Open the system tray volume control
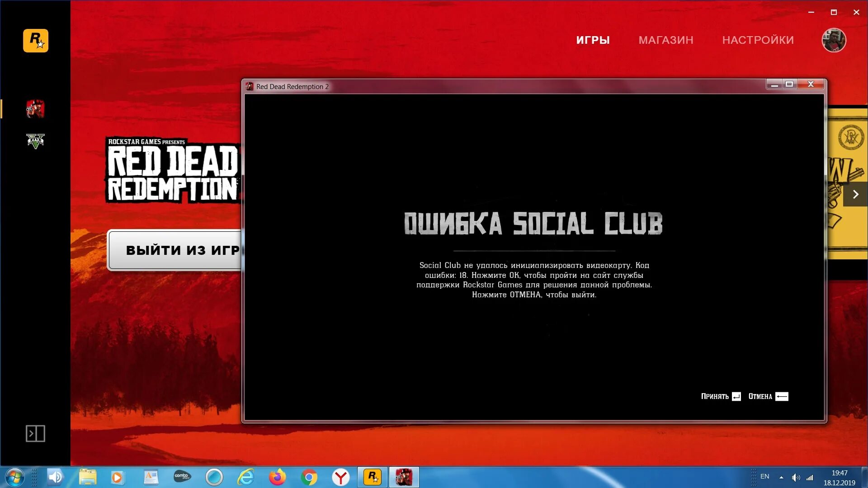868x488 pixels. tap(796, 477)
